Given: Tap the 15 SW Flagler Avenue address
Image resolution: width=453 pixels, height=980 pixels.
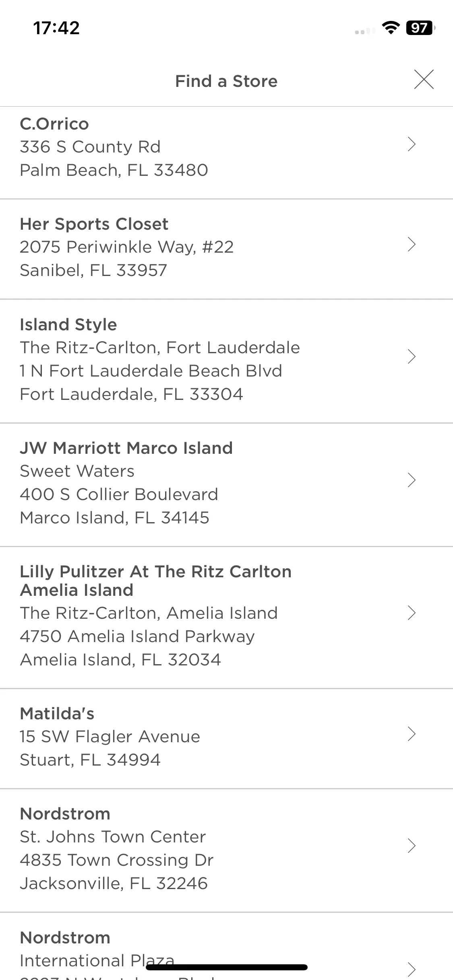Looking at the screenshot, I should point(110,737).
